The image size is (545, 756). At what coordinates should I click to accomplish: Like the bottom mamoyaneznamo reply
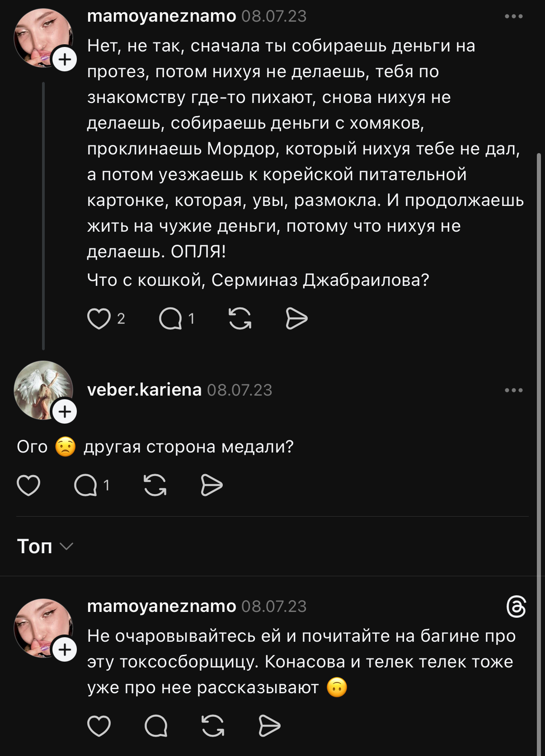coord(99,726)
